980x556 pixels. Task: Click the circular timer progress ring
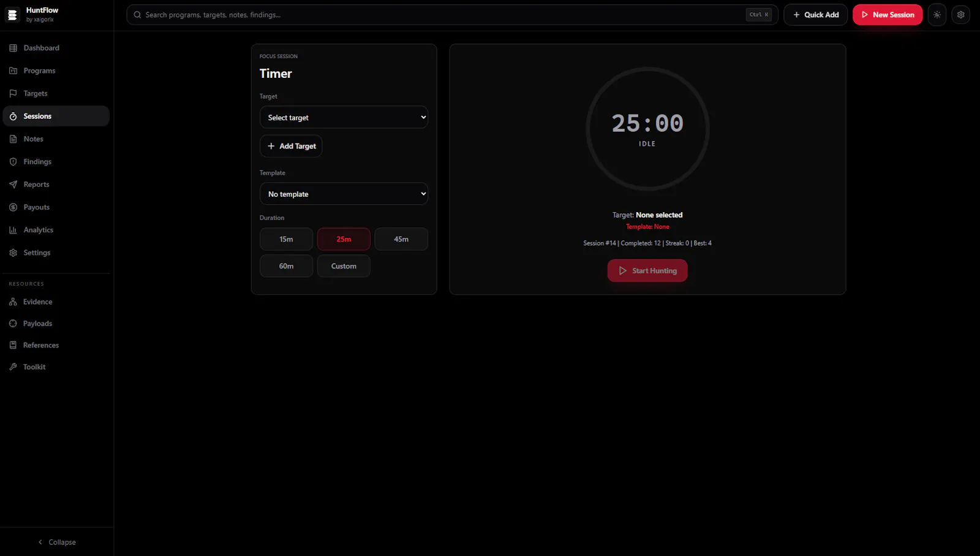(x=647, y=129)
